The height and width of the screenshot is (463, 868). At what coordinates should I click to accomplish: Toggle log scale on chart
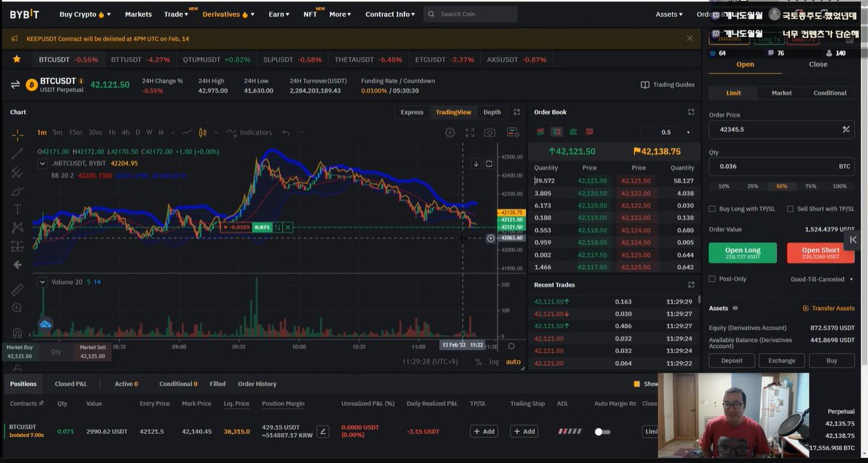[x=494, y=362]
